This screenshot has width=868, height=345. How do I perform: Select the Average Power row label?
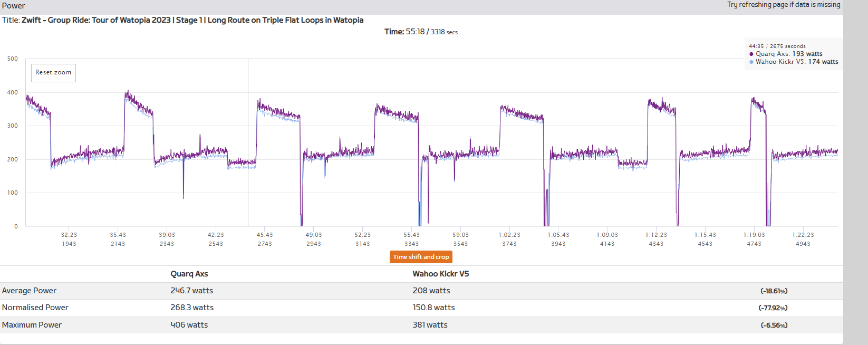tap(29, 291)
